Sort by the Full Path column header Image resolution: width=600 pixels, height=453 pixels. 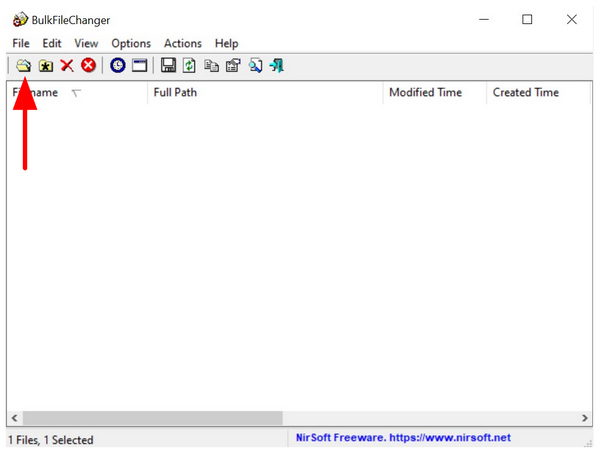tap(265, 92)
